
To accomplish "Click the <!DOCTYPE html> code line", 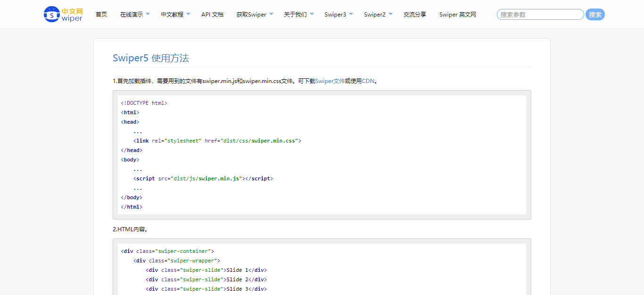I will coord(144,103).
